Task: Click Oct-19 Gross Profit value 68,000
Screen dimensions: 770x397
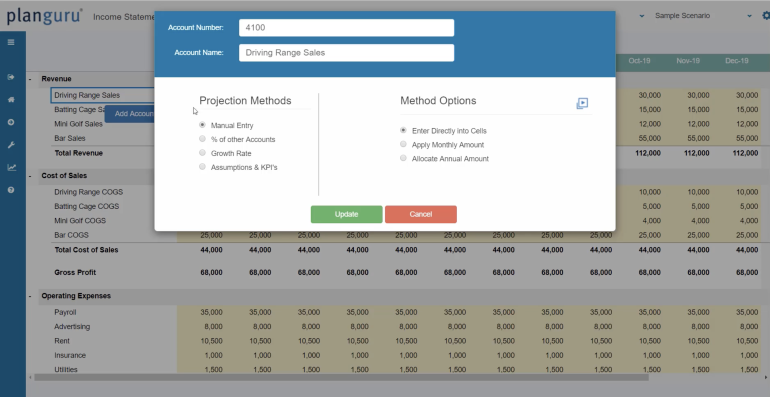Action: click(x=649, y=272)
